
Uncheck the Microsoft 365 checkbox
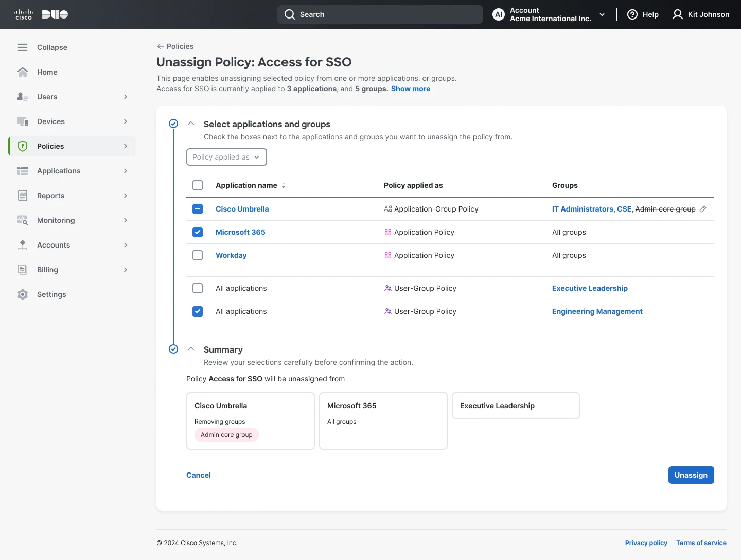tap(198, 232)
